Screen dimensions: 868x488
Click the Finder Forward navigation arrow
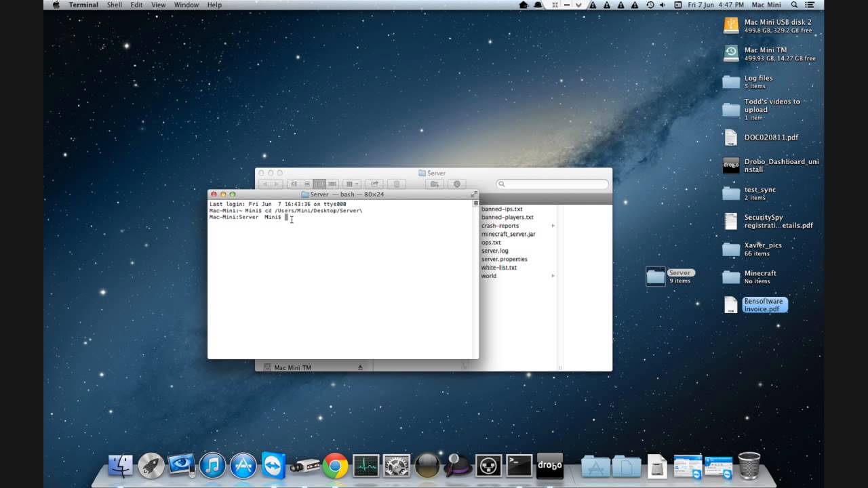[277, 184]
